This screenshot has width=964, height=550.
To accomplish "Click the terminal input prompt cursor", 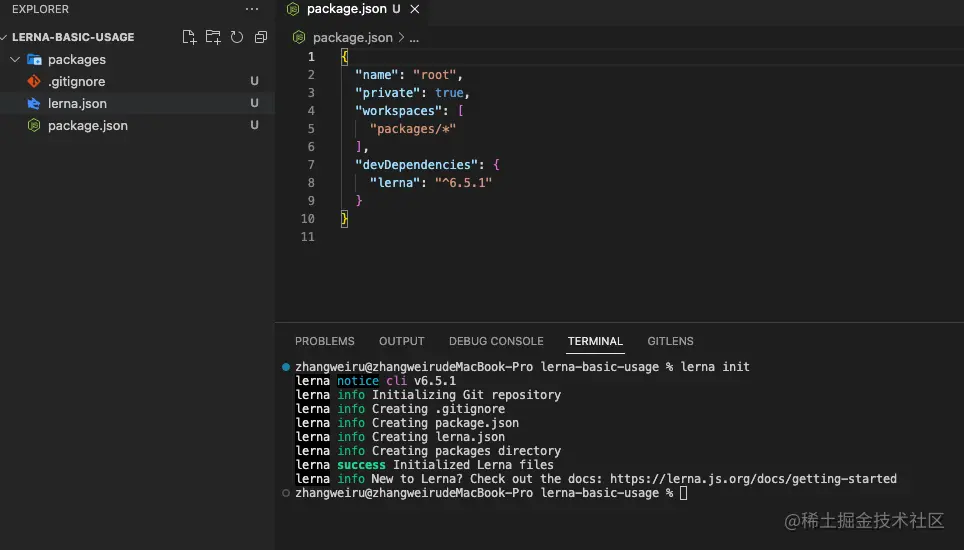I will coord(684,493).
